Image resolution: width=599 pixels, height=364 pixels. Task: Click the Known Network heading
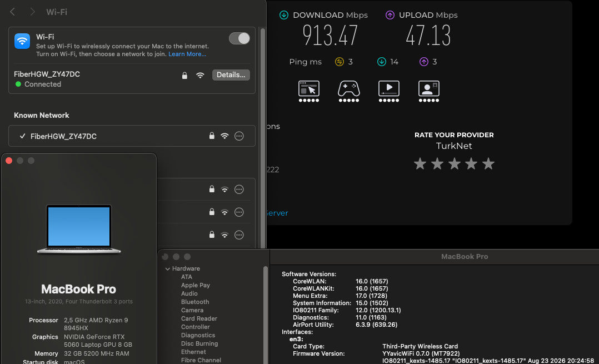(42, 116)
